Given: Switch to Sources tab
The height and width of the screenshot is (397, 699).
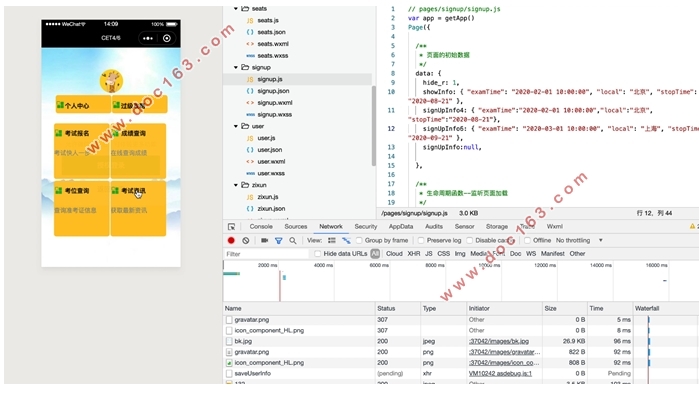Looking at the screenshot, I should [x=296, y=227].
